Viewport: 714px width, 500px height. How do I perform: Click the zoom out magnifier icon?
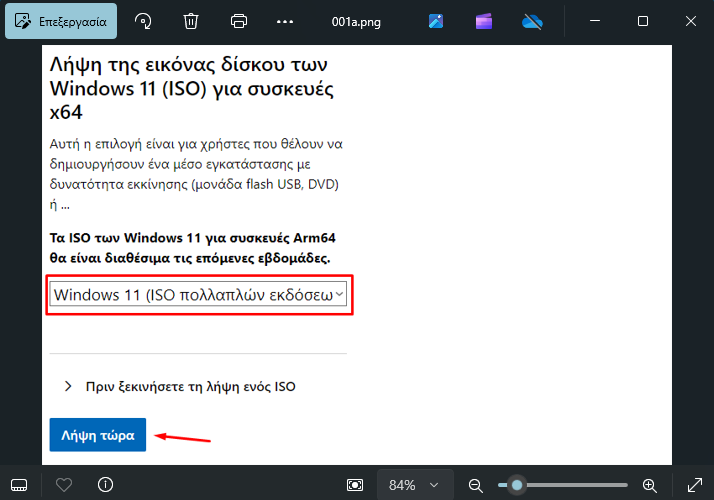point(475,485)
